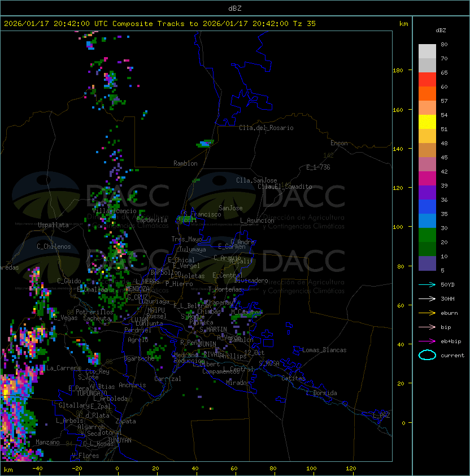
Task: Click the 'Capdevila' place label
Action: [x=152, y=220]
